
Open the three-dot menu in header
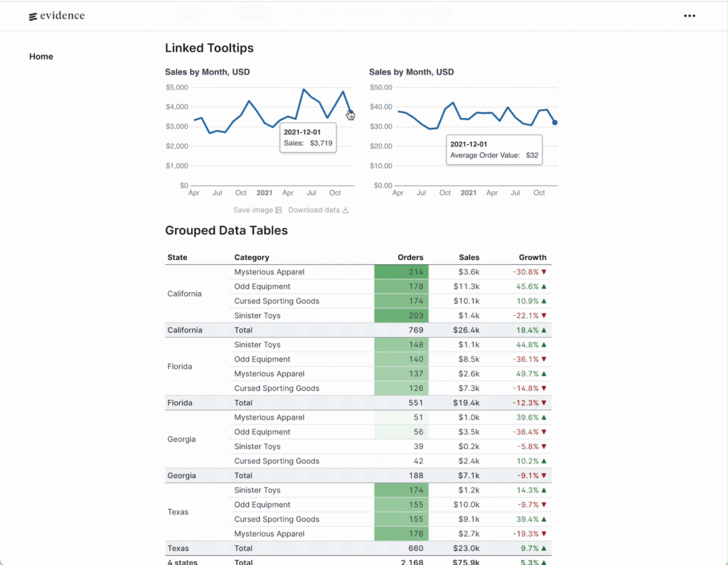(x=689, y=16)
